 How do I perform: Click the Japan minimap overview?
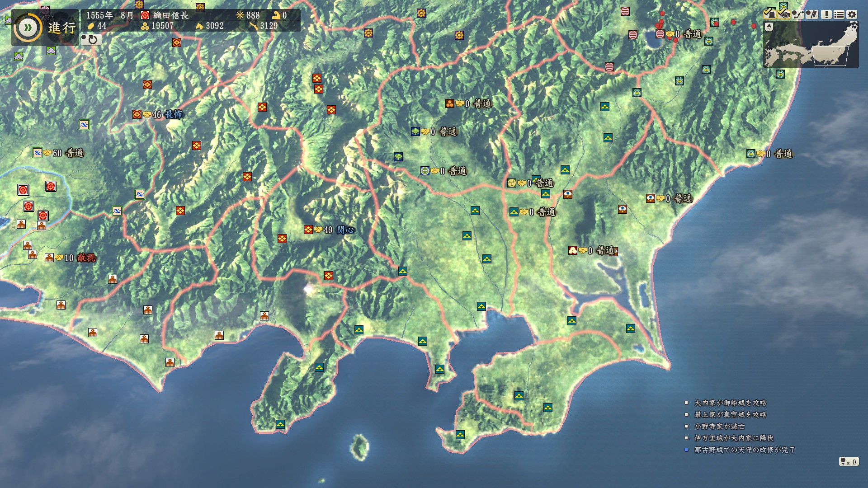point(811,44)
